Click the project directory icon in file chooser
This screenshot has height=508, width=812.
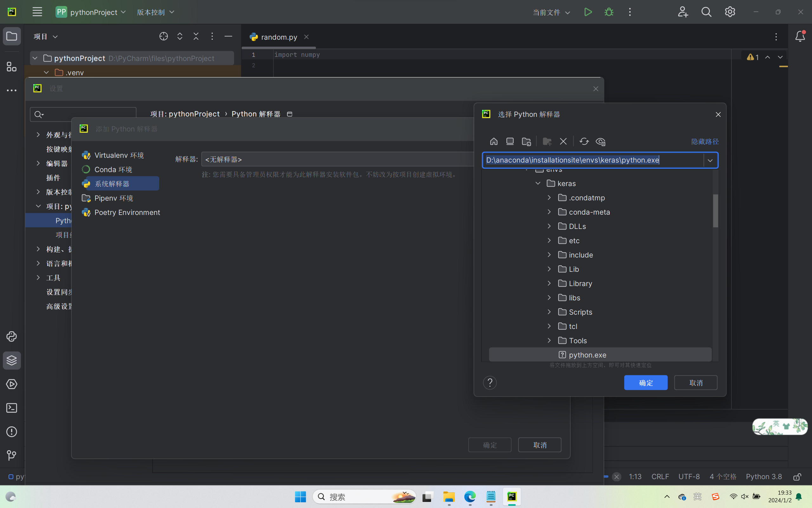click(526, 142)
